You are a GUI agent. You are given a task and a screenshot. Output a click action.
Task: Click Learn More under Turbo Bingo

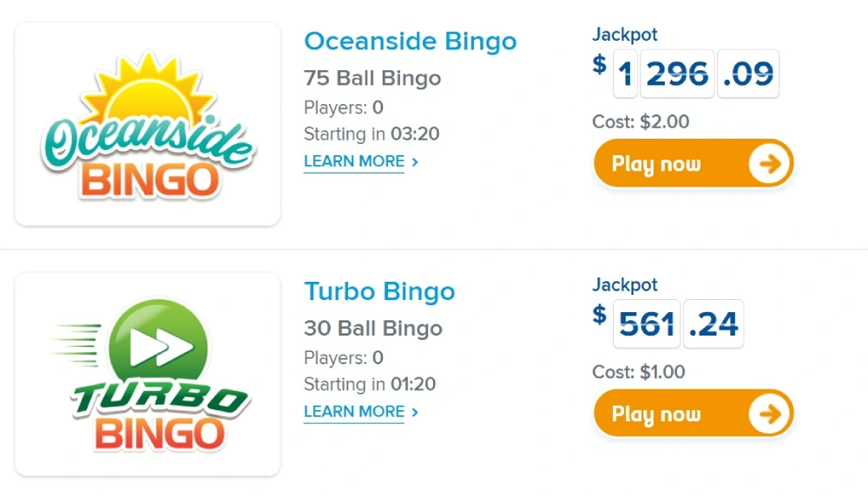tap(354, 412)
